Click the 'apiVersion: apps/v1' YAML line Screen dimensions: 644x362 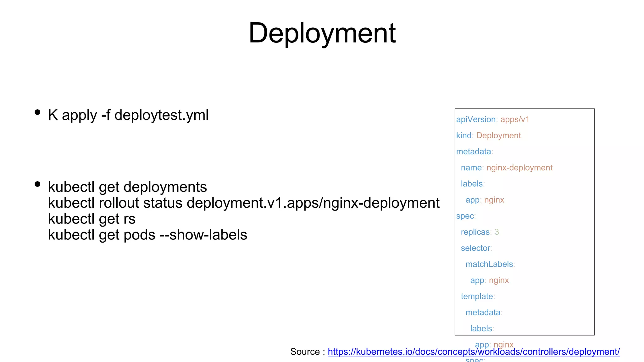[x=492, y=119]
